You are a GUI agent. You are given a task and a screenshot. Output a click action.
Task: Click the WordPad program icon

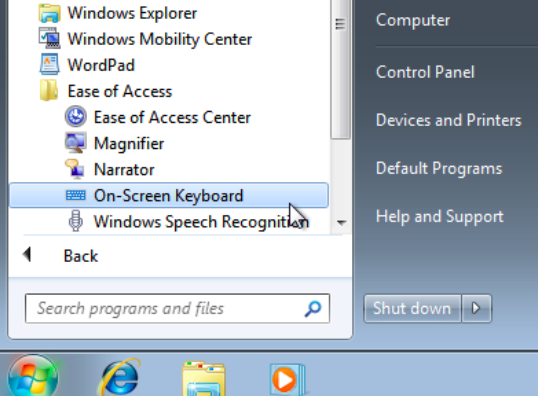pyautogui.click(x=50, y=65)
